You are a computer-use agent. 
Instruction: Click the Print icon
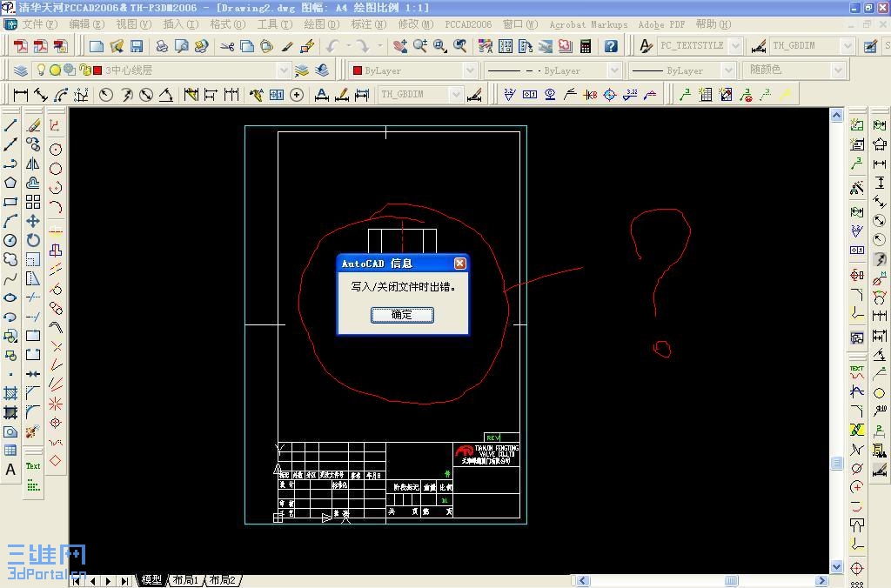click(162, 46)
